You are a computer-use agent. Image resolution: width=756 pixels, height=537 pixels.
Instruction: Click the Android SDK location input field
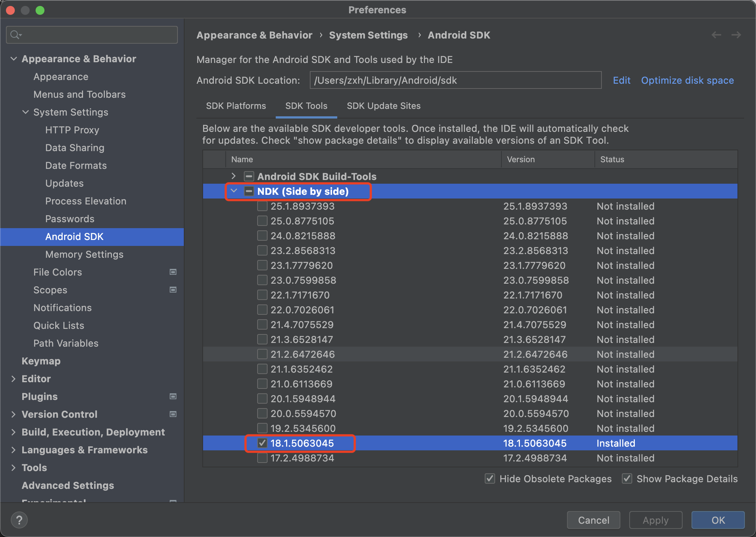456,81
